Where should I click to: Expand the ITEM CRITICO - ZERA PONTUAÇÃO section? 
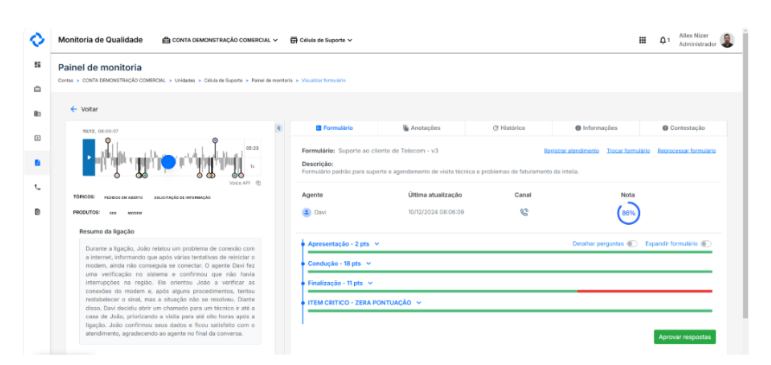tap(364, 303)
